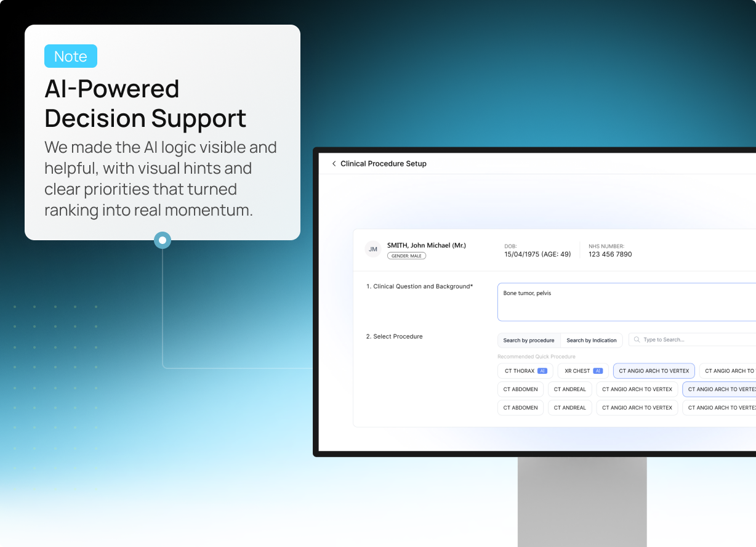Select CT ABDOMEN in the bottom row

(x=520, y=408)
